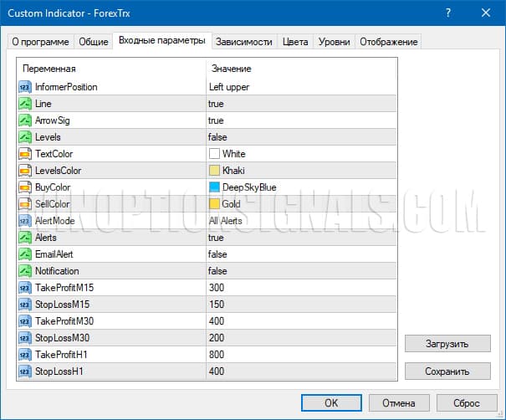
Task: Switch to the Цвета tab
Action: coord(295,42)
